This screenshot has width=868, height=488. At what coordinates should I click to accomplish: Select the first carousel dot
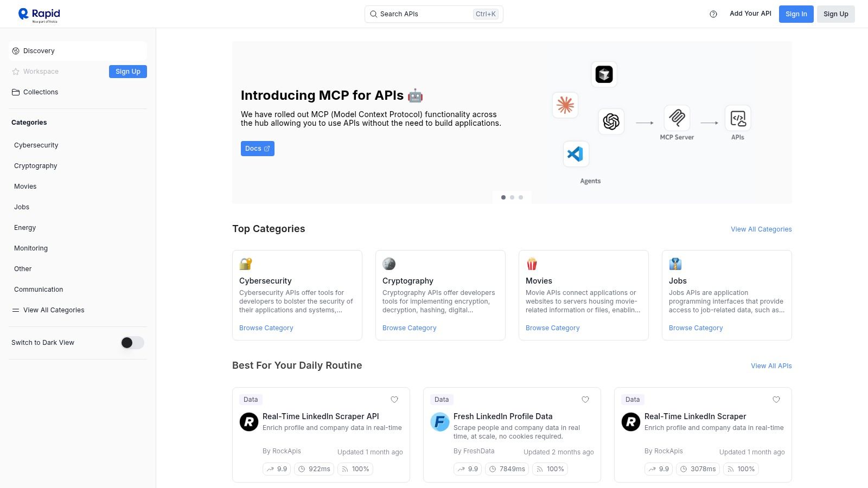tap(503, 197)
